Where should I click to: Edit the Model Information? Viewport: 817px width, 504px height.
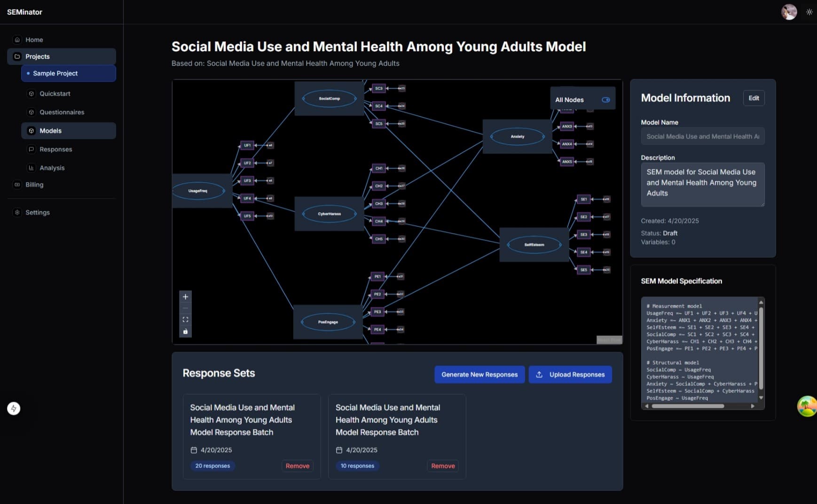[x=754, y=98]
